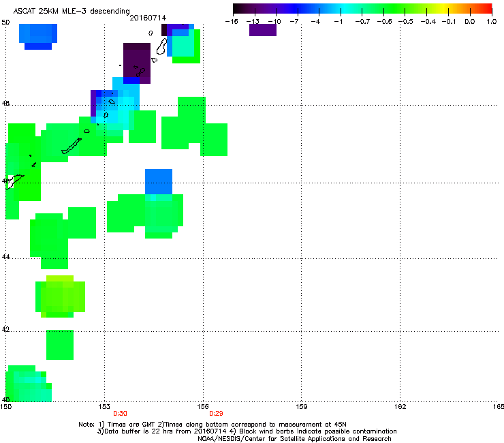Click the longitude label '150'
This screenshot has width=504, height=443.
click(x=6, y=407)
